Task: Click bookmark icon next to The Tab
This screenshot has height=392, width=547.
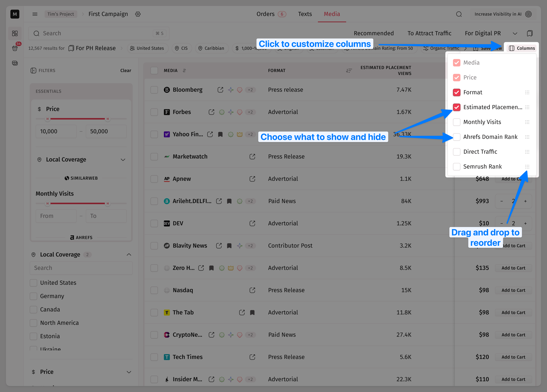Action: [x=252, y=313]
